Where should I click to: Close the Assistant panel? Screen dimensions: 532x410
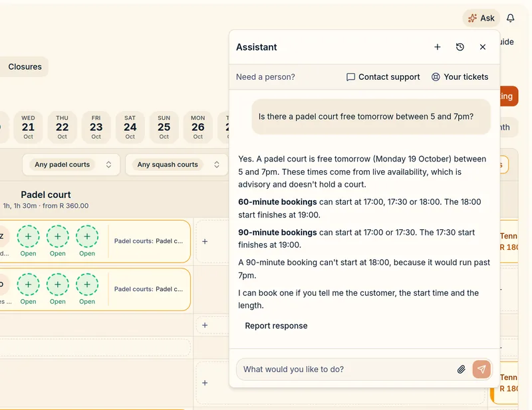coord(483,47)
